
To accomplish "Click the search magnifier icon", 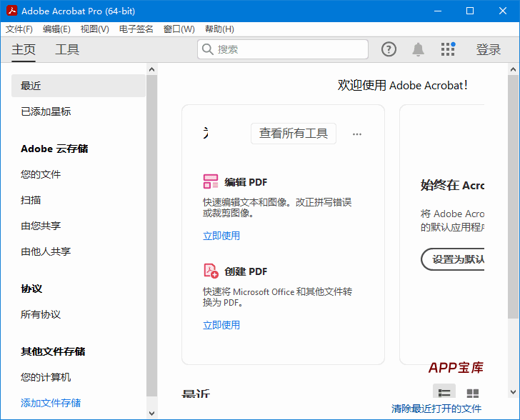I will [x=208, y=49].
